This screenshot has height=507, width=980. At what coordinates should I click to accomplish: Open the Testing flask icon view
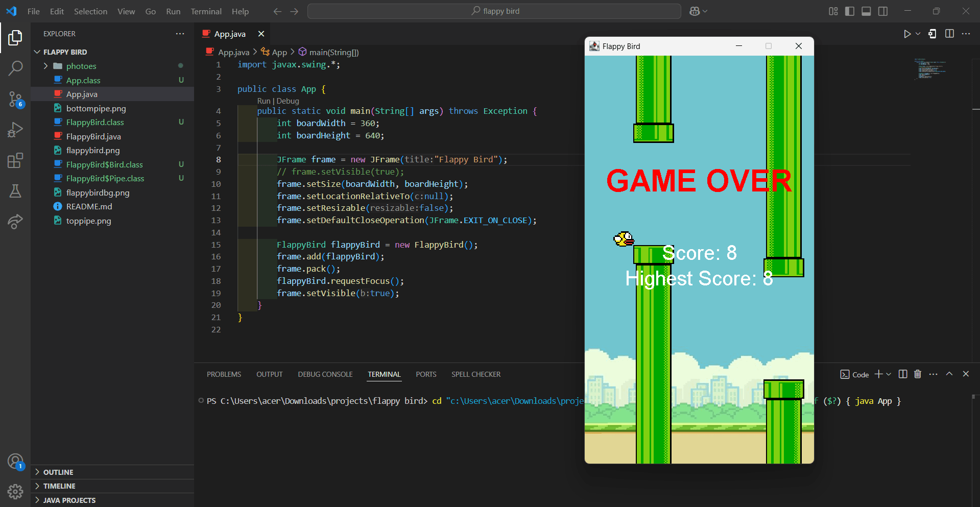coord(15,191)
